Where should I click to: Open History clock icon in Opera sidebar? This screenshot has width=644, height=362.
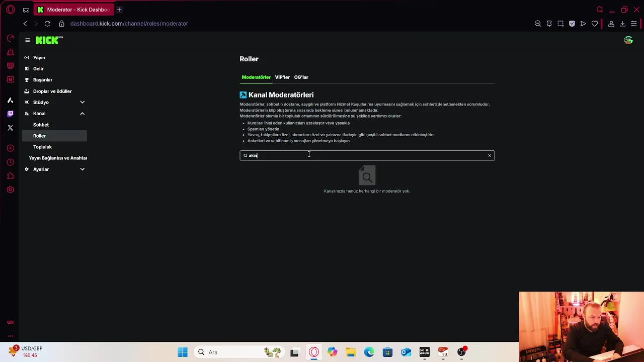pos(10,162)
